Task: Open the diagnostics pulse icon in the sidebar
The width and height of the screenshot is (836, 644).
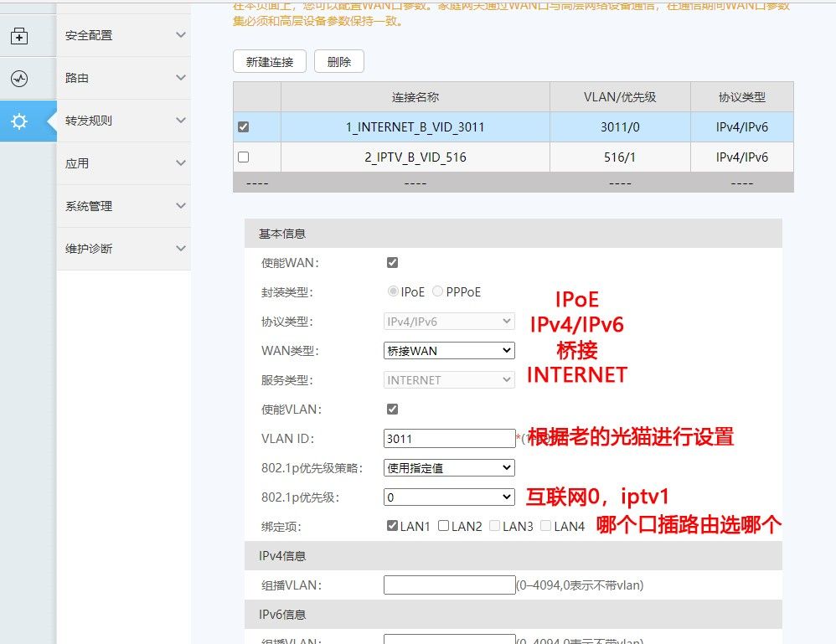Action: click(x=18, y=78)
